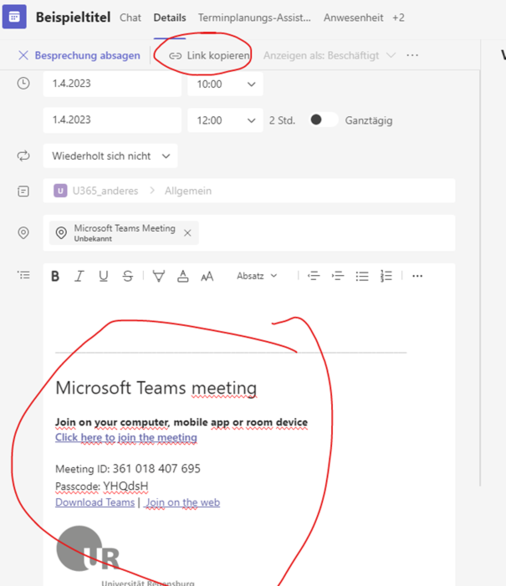This screenshot has width=506, height=586.
Task: Insert a bulleted list
Action: coord(362,276)
